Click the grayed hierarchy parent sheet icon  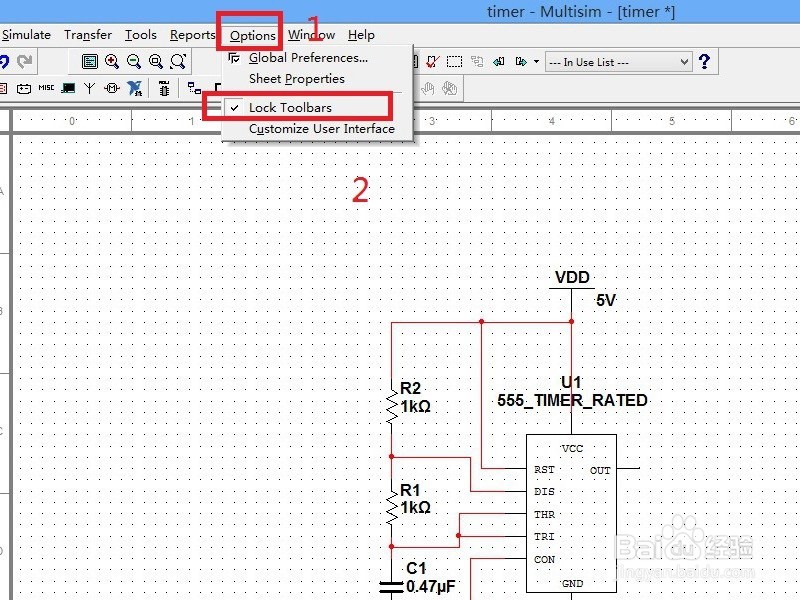pos(477,62)
